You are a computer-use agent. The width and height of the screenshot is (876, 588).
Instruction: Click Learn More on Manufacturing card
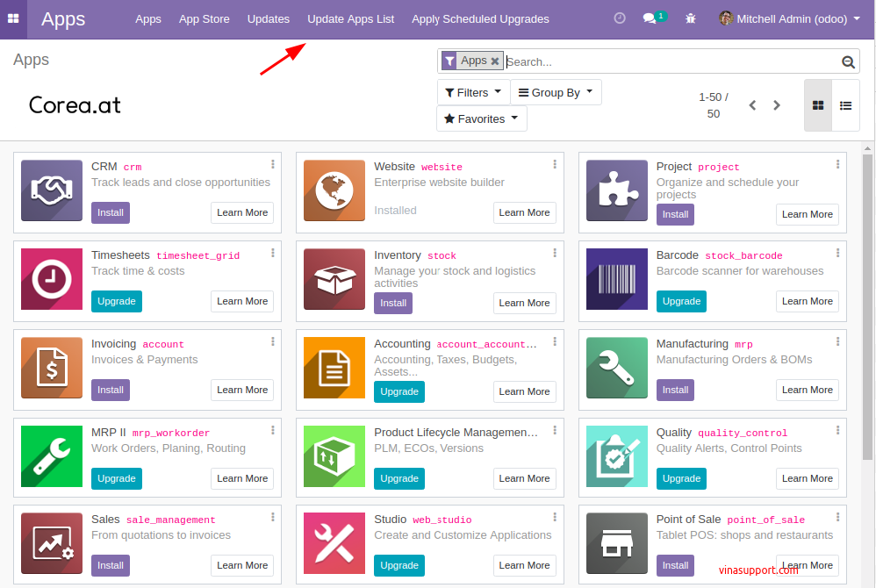click(808, 390)
